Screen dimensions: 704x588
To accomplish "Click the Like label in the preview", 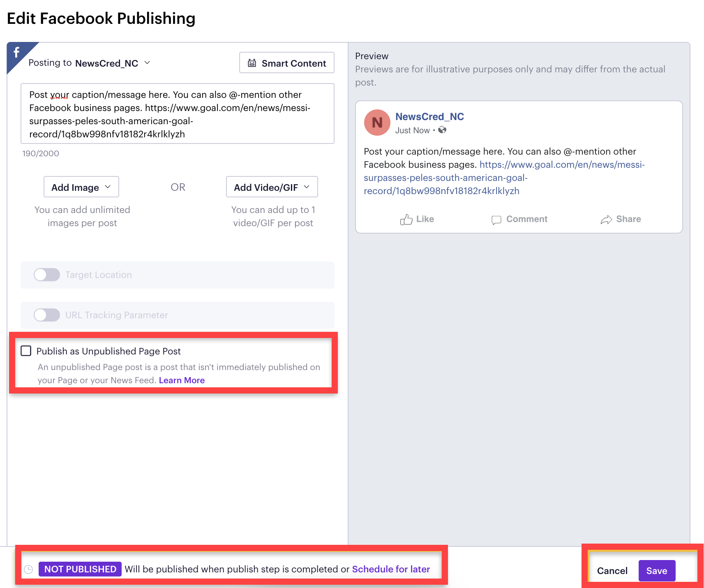I will click(425, 219).
